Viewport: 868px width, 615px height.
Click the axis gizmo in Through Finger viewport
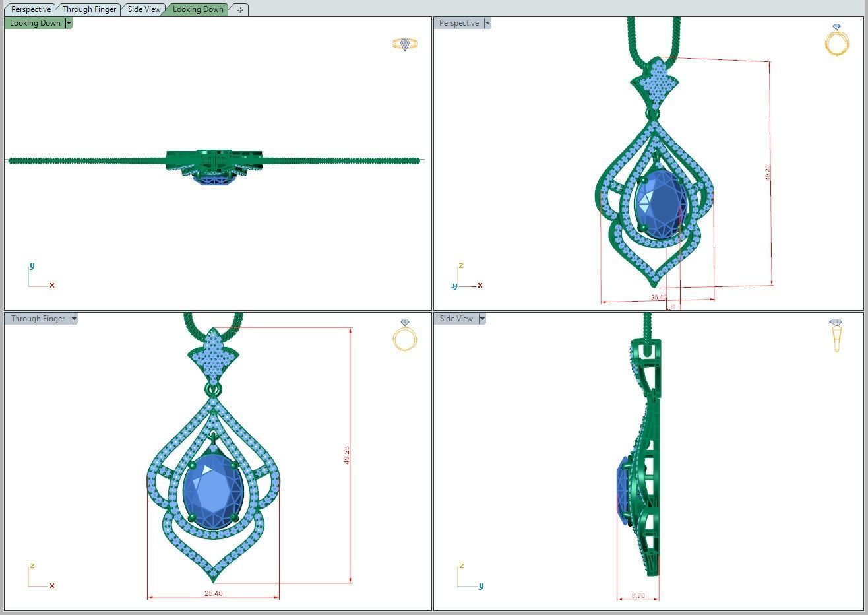(x=41, y=575)
